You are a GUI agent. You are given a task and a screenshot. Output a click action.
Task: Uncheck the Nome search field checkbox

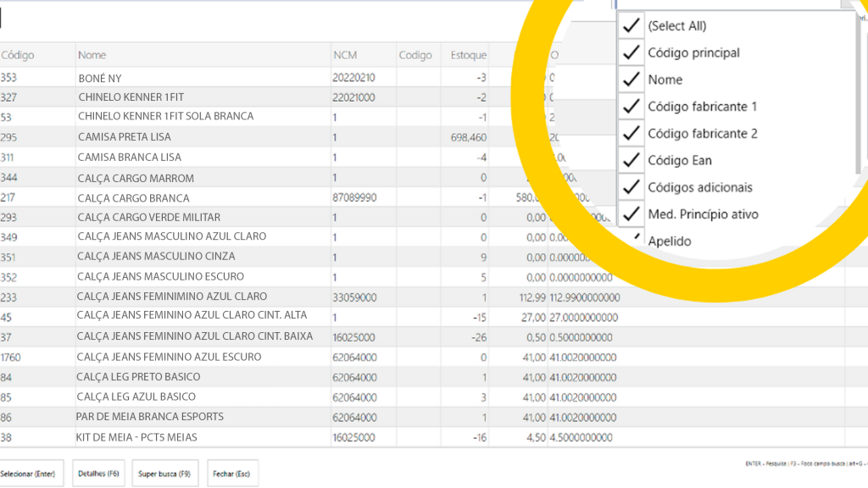631,80
